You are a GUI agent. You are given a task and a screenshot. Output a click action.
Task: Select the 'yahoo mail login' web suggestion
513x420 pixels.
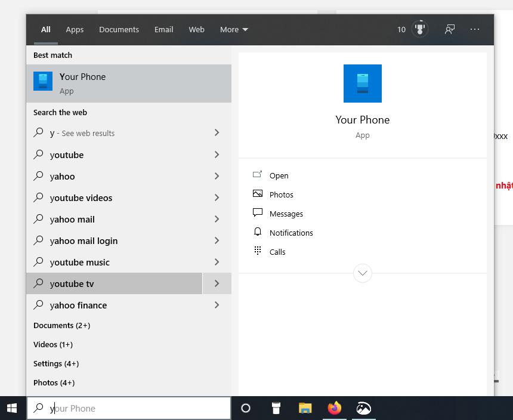coord(114,240)
